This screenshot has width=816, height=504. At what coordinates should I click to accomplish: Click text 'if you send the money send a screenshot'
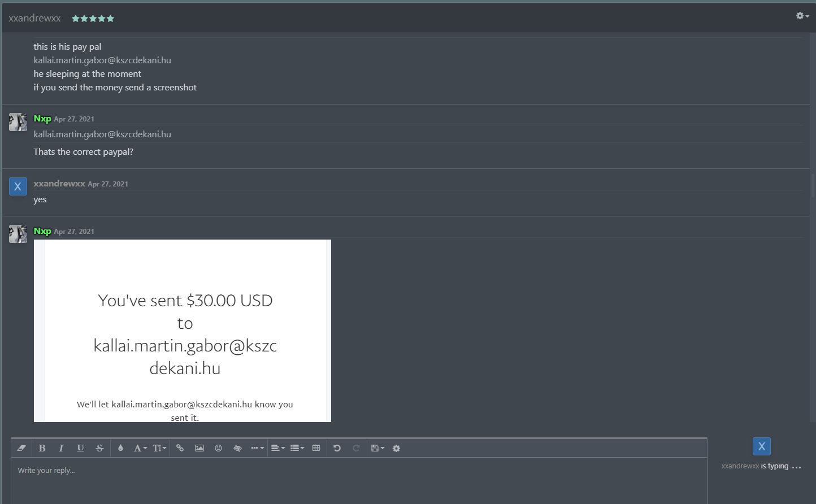[x=115, y=87]
